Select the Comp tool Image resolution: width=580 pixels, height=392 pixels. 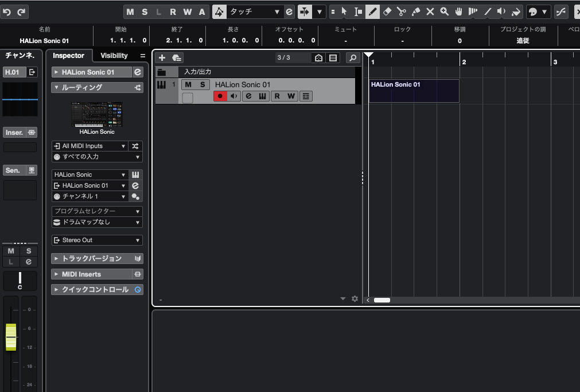pos(473,12)
